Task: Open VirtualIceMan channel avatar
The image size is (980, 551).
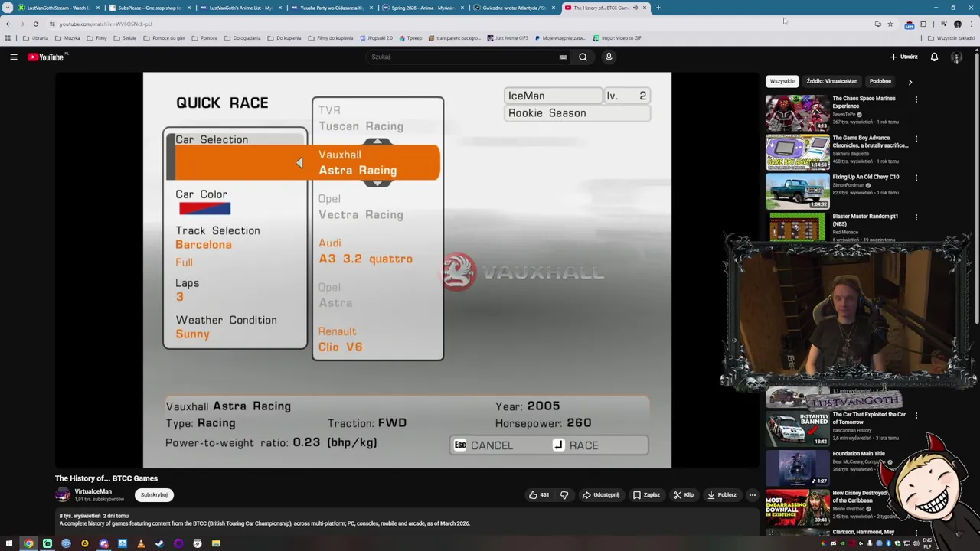Action: click(63, 495)
